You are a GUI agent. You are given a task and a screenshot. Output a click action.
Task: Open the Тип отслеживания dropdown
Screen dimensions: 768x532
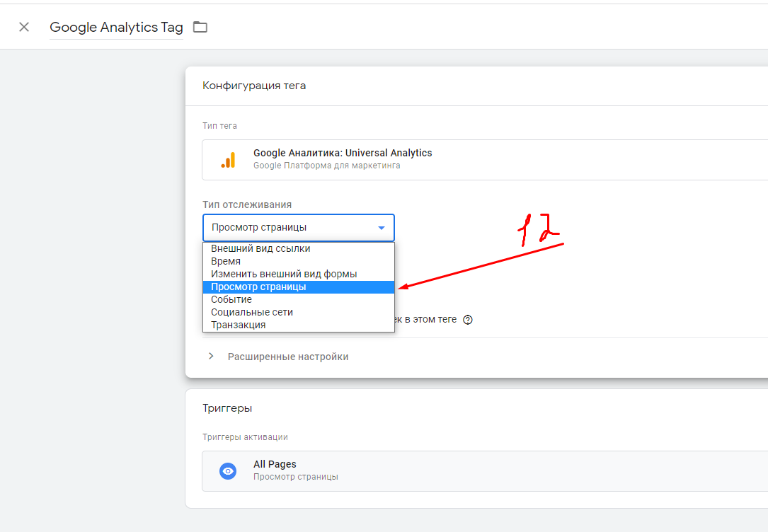pyautogui.click(x=297, y=228)
